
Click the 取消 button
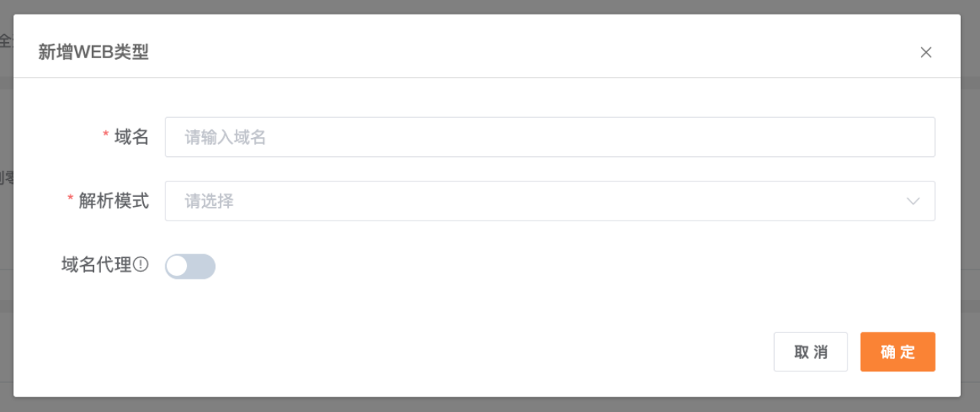click(811, 352)
